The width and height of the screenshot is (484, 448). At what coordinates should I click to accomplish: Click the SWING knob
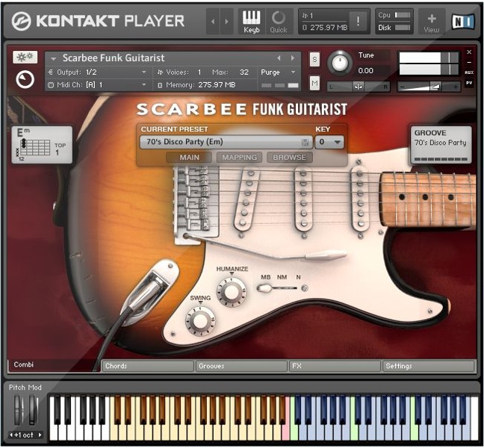click(x=200, y=321)
